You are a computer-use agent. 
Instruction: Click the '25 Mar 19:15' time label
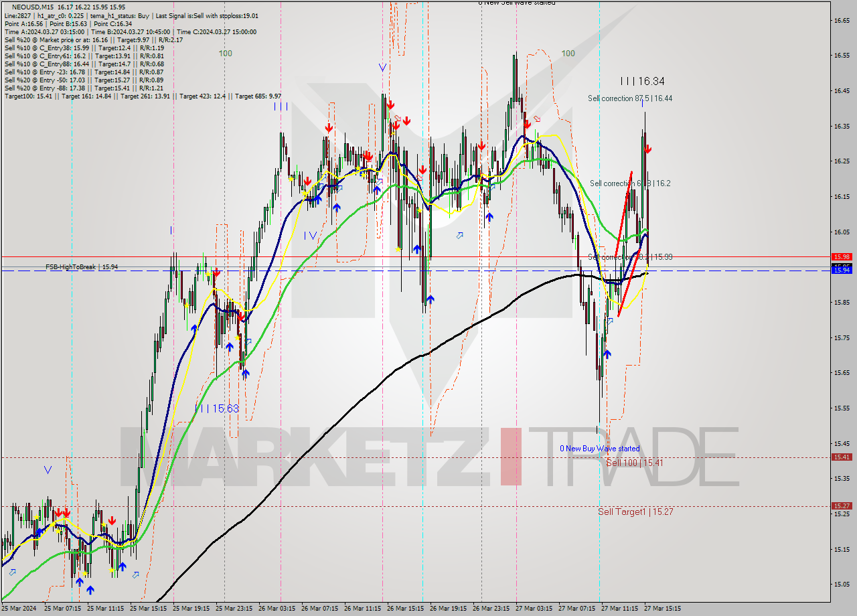coord(191,609)
